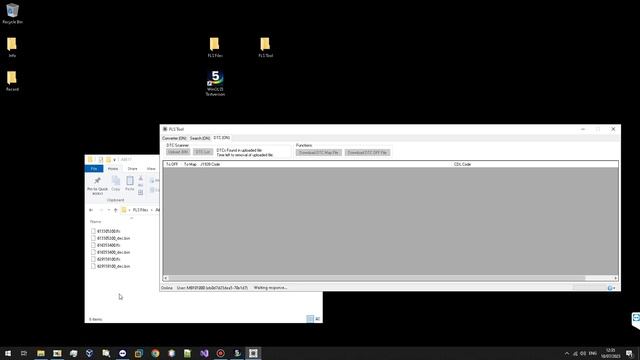640x360 pixels.
Task: Open File Explorer from the taskbar
Action: point(41,353)
